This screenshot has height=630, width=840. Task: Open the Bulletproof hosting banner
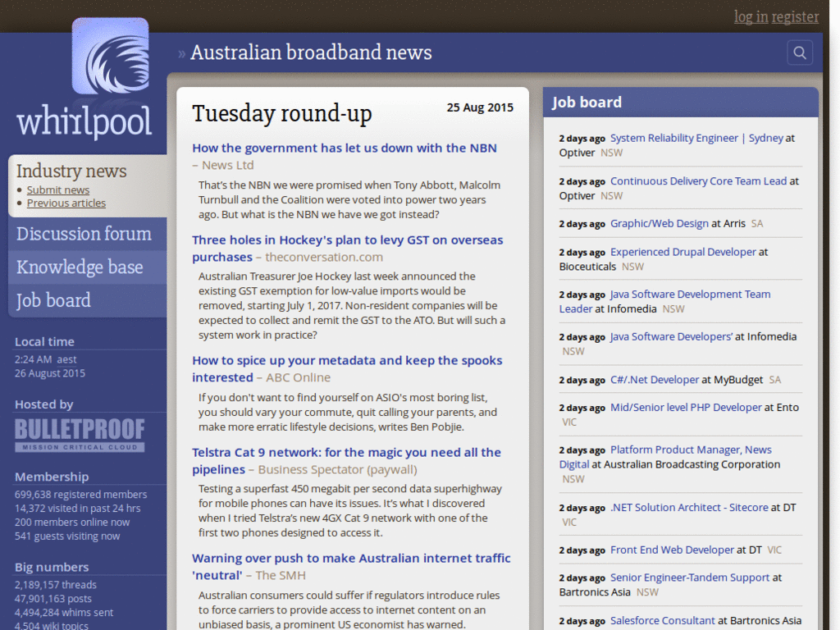click(x=80, y=435)
